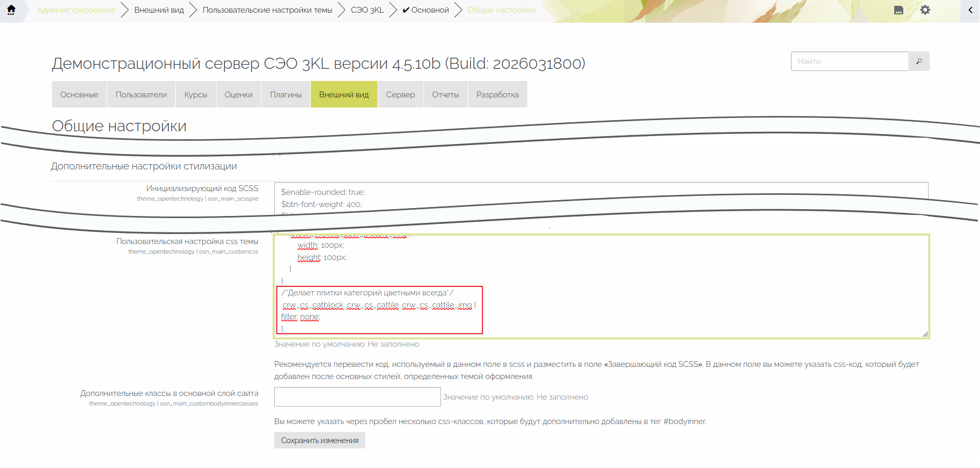Image resolution: width=980 pixels, height=468 pixels.
Task: Open the Администрирование breadcrumb link
Action: click(x=76, y=10)
